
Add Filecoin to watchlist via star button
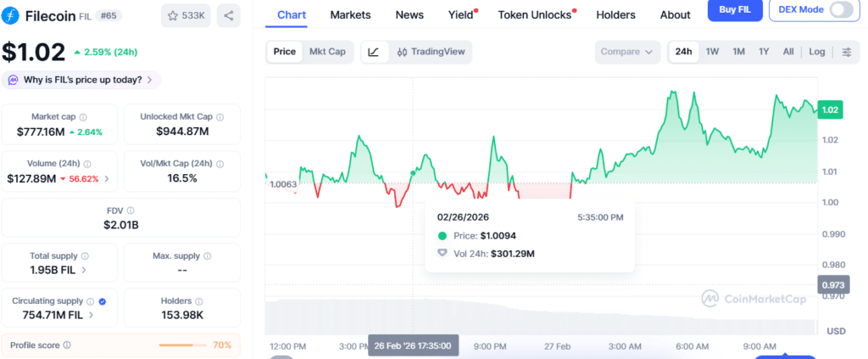pos(186,15)
